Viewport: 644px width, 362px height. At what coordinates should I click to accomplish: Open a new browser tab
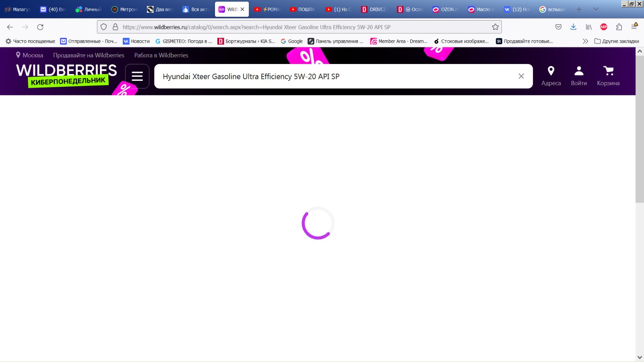tap(579, 9)
